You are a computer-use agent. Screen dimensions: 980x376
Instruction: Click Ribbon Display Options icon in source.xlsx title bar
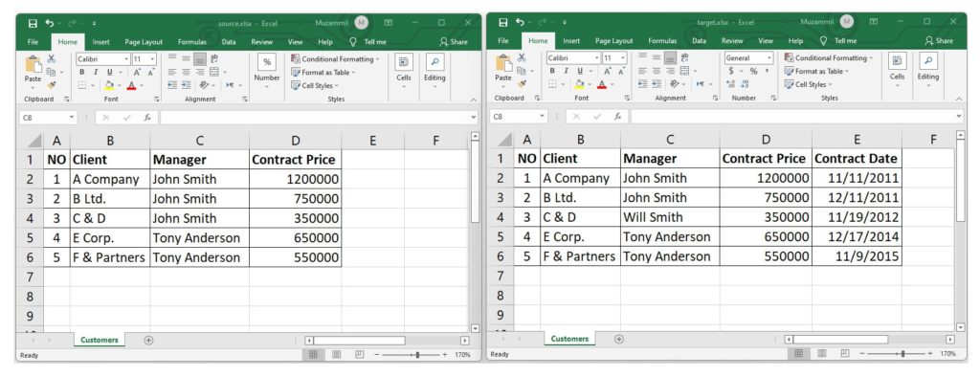coord(389,23)
